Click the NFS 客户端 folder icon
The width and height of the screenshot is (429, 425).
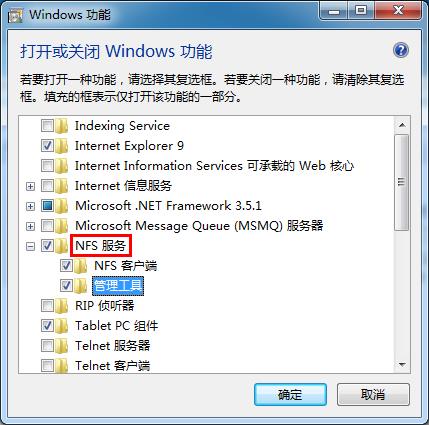coord(81,266)
